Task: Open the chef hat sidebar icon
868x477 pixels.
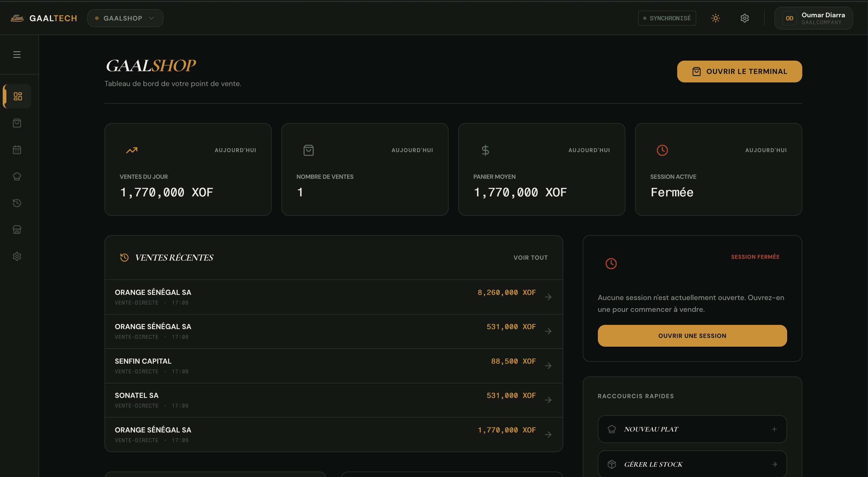Action: (17, 176)
